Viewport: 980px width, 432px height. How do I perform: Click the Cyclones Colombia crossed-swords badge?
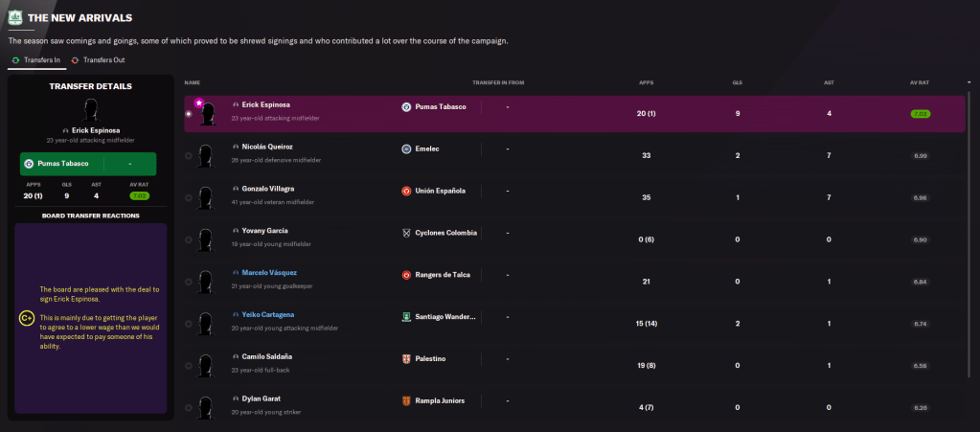pyautogui.click(x=406, y=233)
